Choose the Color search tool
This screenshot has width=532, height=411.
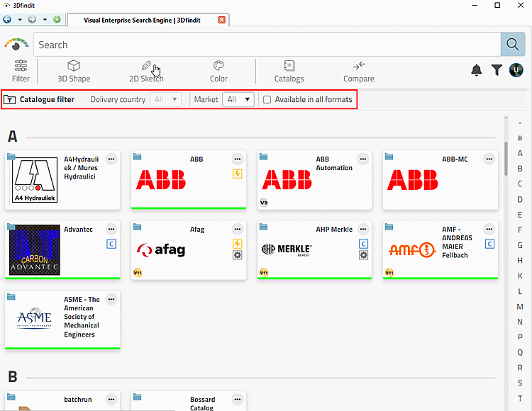click(x=218, y=71)
